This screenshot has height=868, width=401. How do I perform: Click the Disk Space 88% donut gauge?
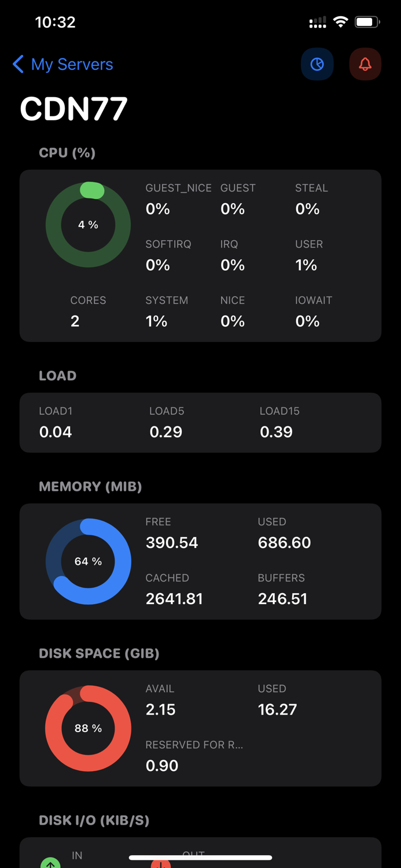click(88, 728)
